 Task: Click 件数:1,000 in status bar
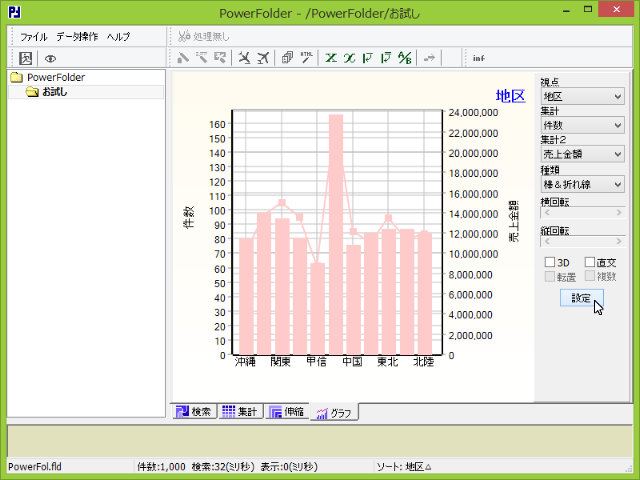(x=161, y=467)
